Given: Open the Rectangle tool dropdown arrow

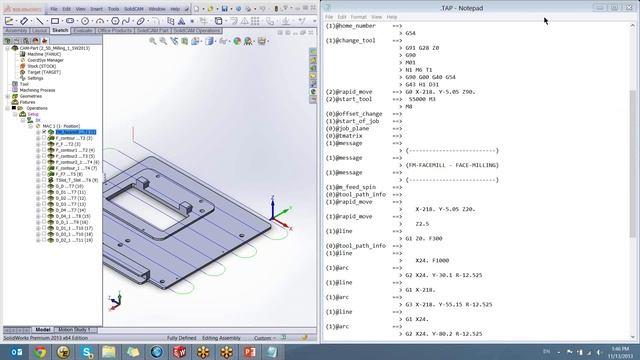Looking at the screenshot, I should coord(62,21).
